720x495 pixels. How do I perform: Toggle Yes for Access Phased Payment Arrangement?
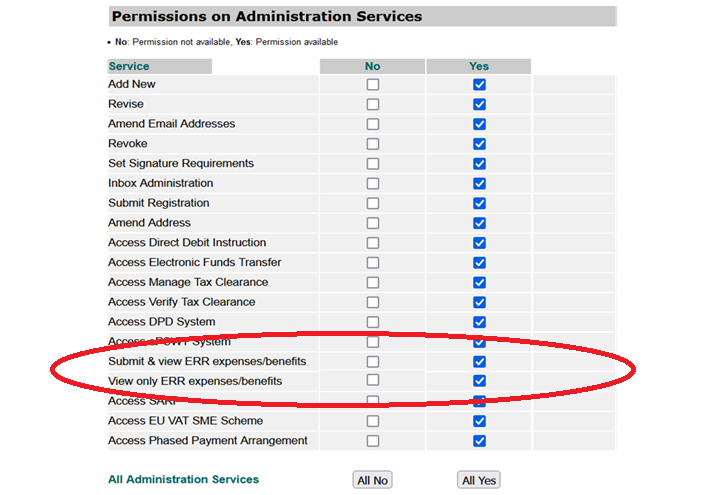coord(479,441)
